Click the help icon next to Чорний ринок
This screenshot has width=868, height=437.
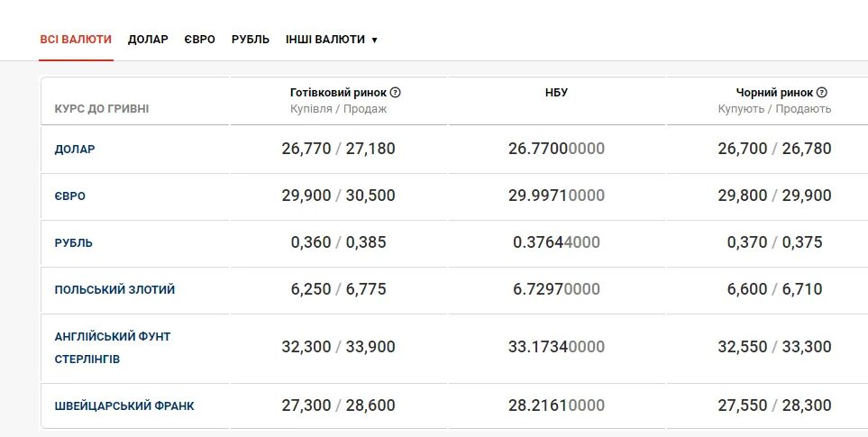coord(822,93)
